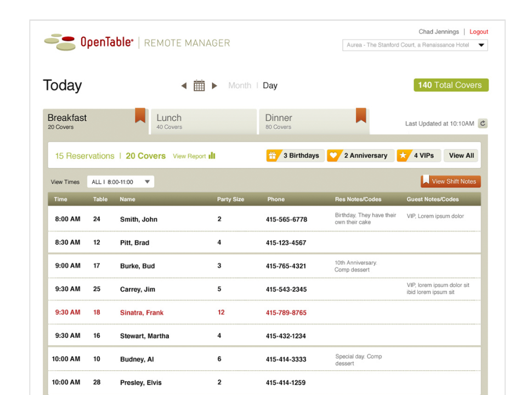Filter by 2 Anniversary

pyautogui.click(x=360, y=156)
